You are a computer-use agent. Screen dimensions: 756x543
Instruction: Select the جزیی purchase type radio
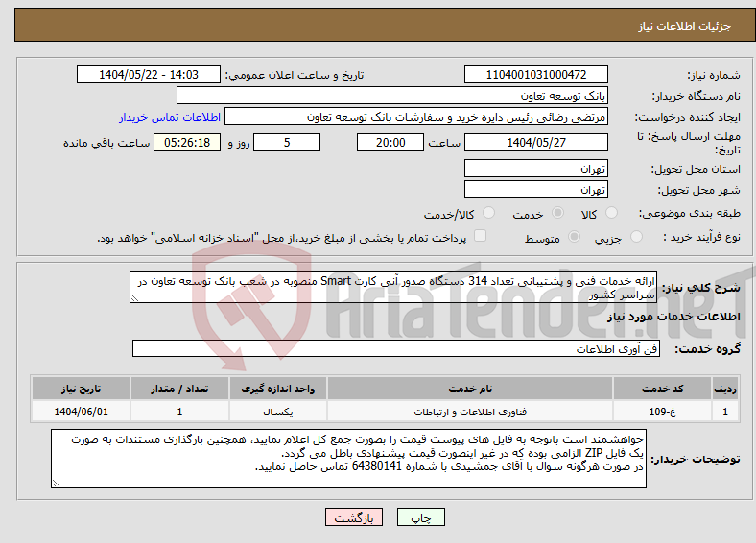[636, 236]
